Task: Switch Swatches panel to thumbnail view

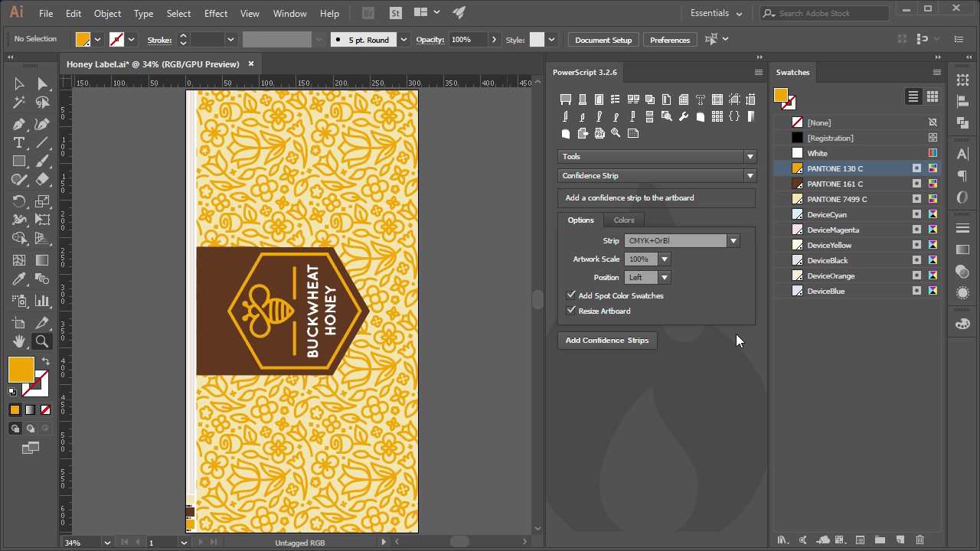Action: point(933,96)
